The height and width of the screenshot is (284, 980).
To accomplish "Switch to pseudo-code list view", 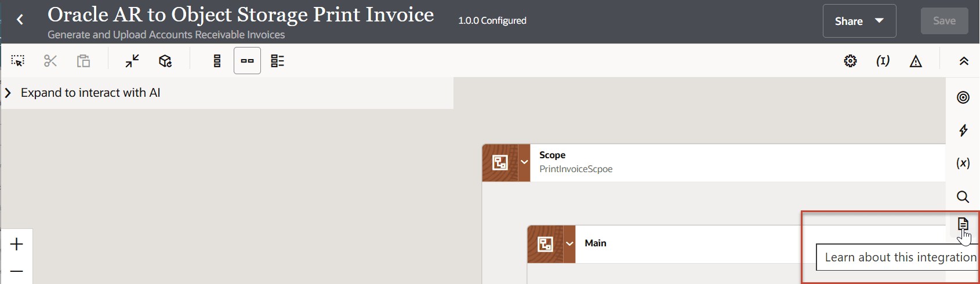I will point(278,61).
